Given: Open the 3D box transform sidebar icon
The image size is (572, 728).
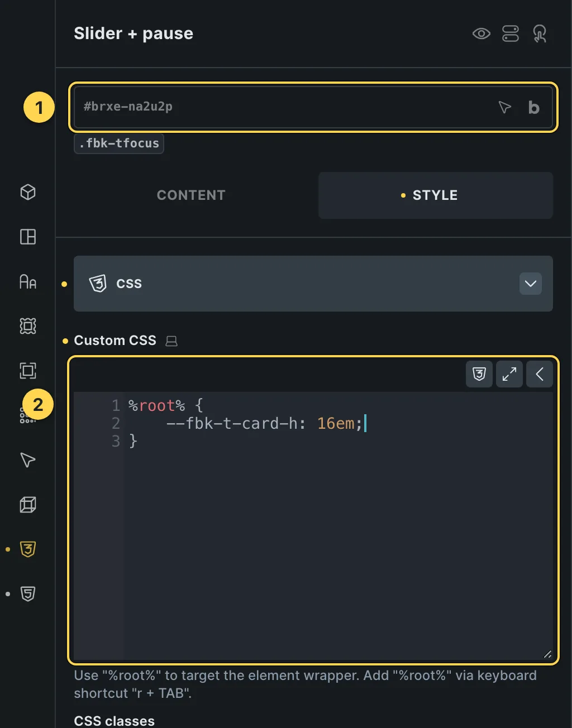Looking at the screenshot, I should tap(28, 505).
